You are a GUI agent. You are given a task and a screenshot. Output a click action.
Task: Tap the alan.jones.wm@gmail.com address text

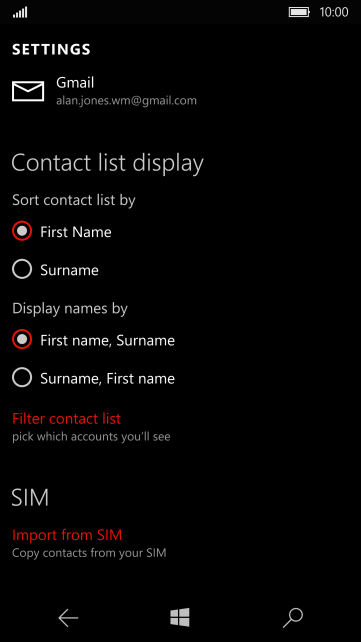click(x=126, y=100)
